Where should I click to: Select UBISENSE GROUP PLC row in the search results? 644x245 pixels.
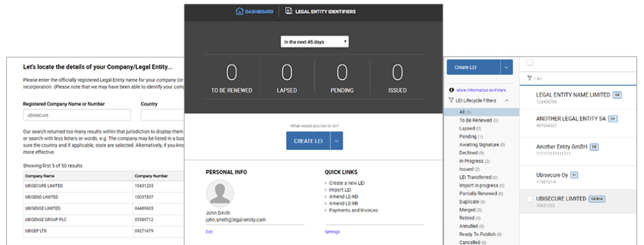[x=104, y=220]
